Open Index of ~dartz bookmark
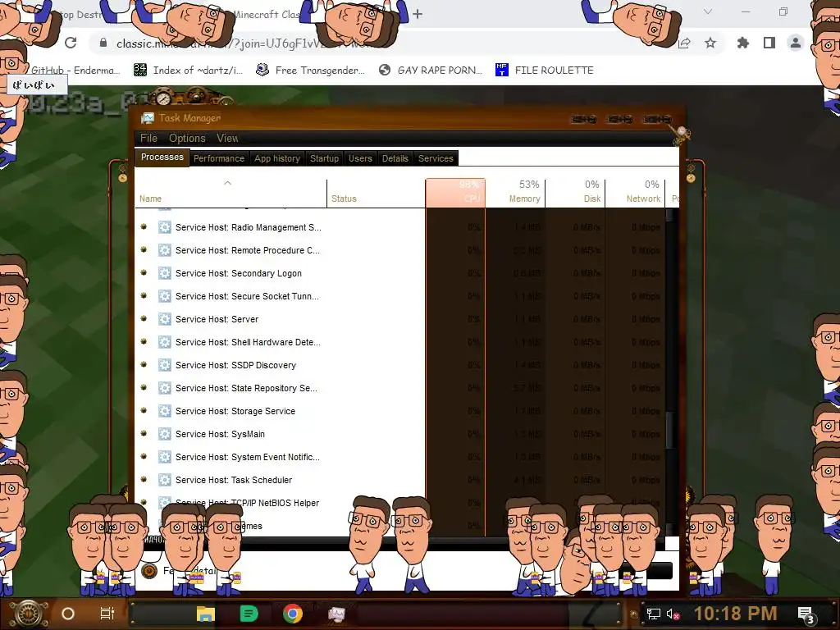The width and height of the screenshot is (840, 630). 189,71
